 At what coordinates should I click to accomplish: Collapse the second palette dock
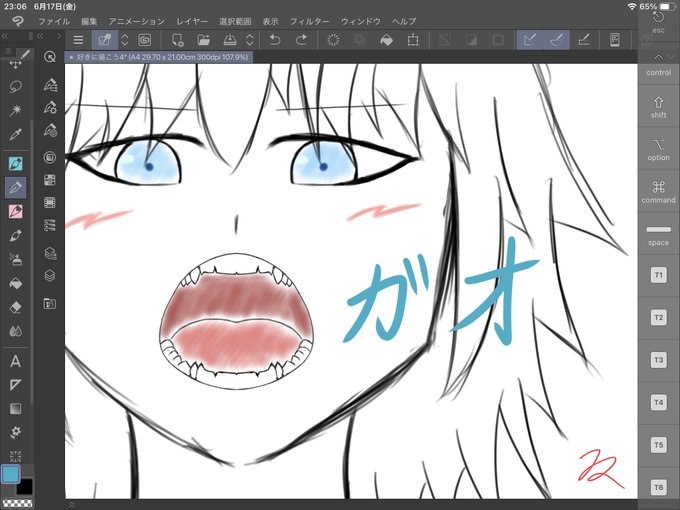(x=40, y=36)
